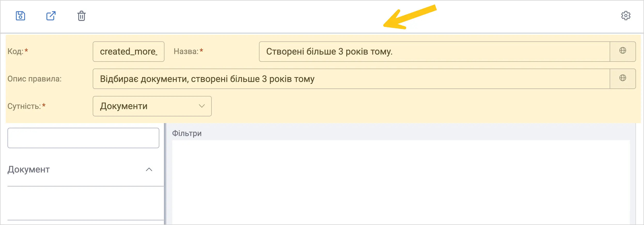Open rule in new window icon

[x=51, y=16]
